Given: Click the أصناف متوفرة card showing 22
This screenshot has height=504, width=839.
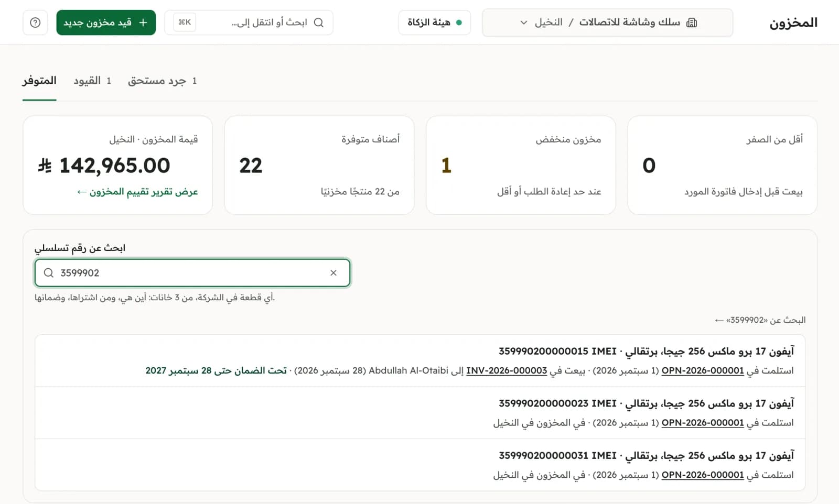Looking at the screenshot, I should coord(319,165).
